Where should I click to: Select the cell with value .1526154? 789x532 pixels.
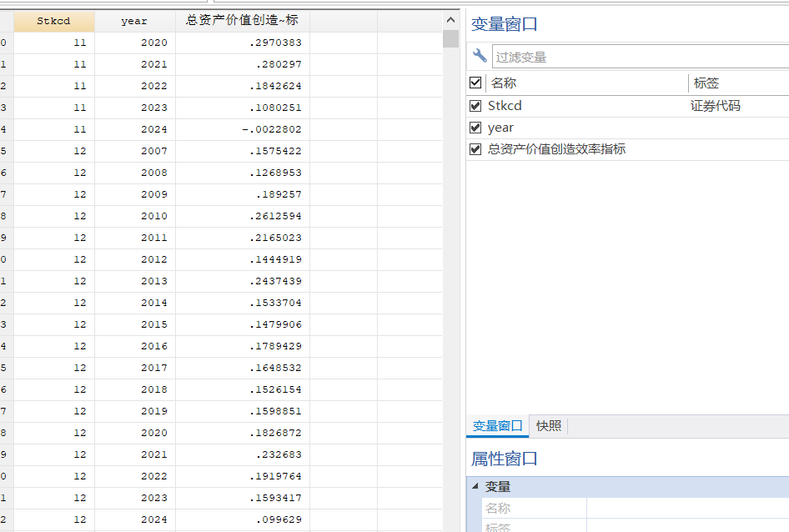(243, 389)
